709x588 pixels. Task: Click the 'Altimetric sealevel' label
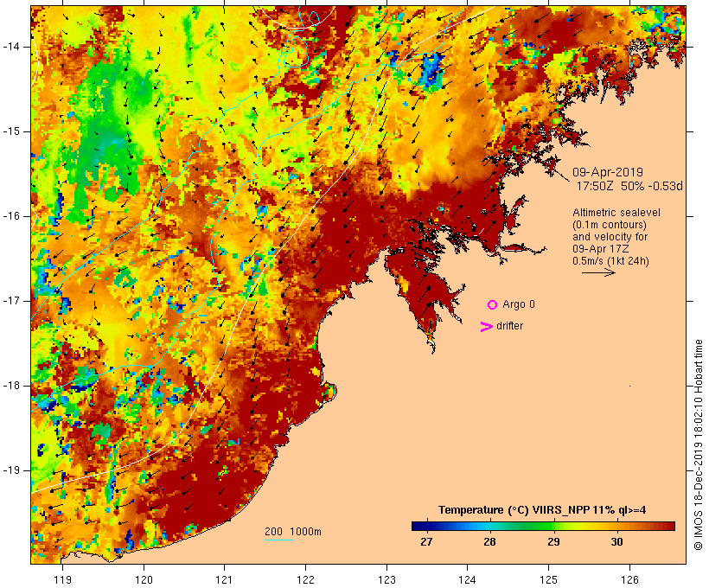(616, 213)
